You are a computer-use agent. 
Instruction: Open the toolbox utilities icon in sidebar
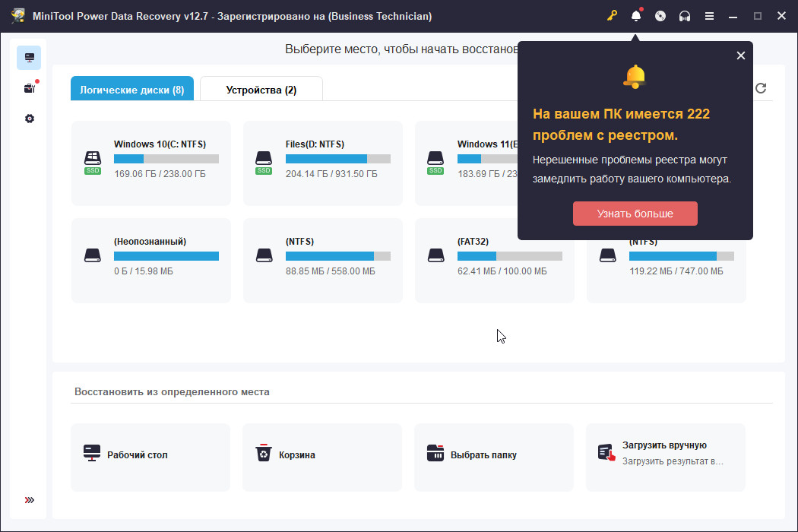[29, 88]
